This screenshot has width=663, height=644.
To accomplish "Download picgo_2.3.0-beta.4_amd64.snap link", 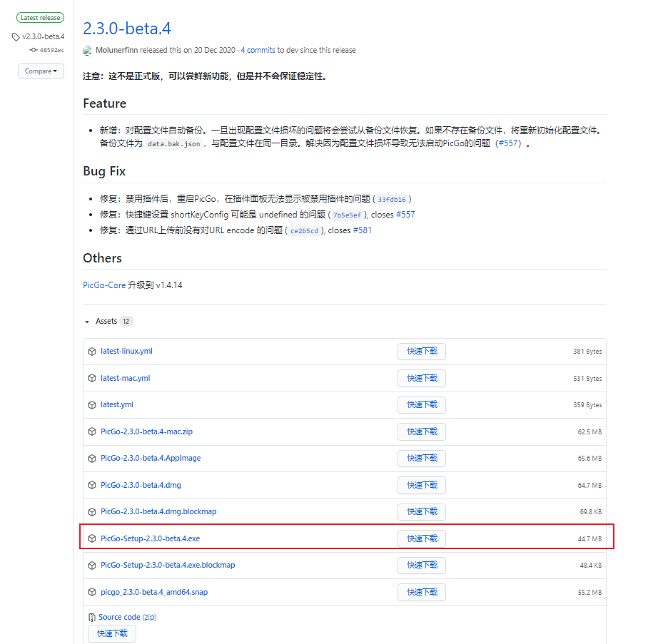I will click(x=154, y=592).
